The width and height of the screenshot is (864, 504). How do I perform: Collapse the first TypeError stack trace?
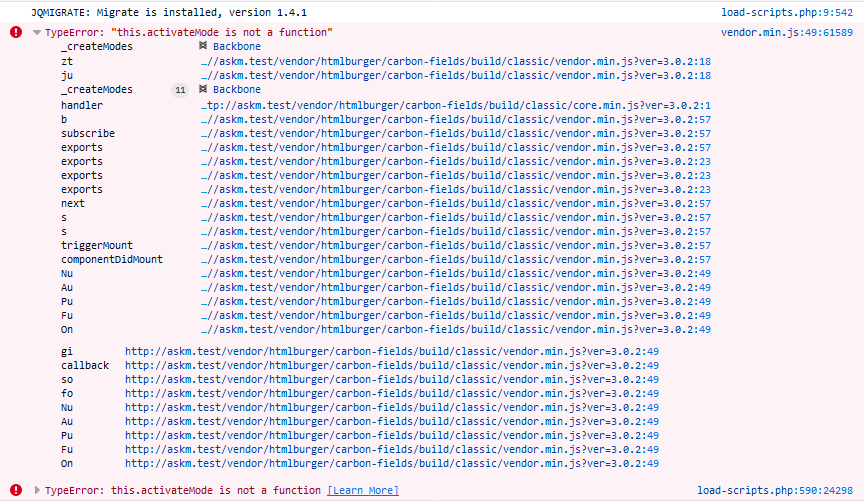click(x=37, y=32)
